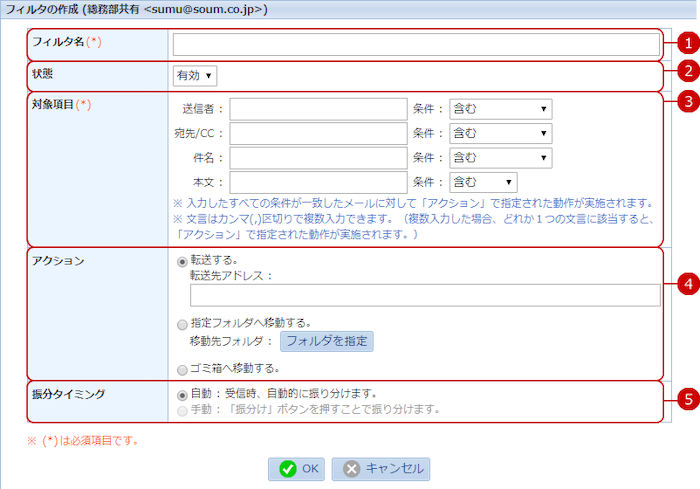Select 自動 sorting timing radio button

(x=181, y=393)
